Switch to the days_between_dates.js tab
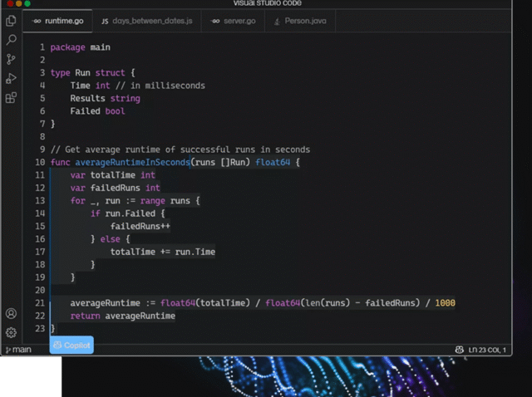This screenshot has width=532, height=397. [x=140, y=19]
